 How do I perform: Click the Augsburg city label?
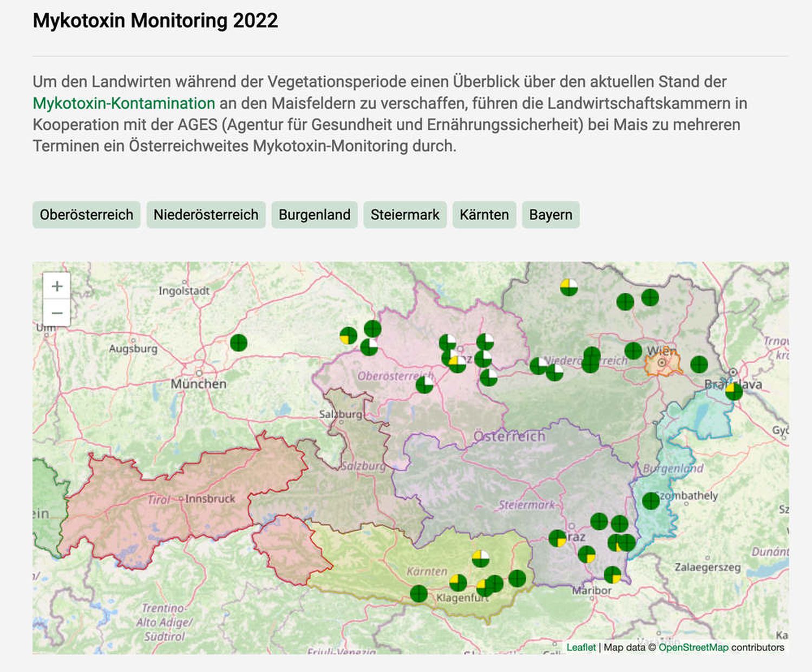133,348
